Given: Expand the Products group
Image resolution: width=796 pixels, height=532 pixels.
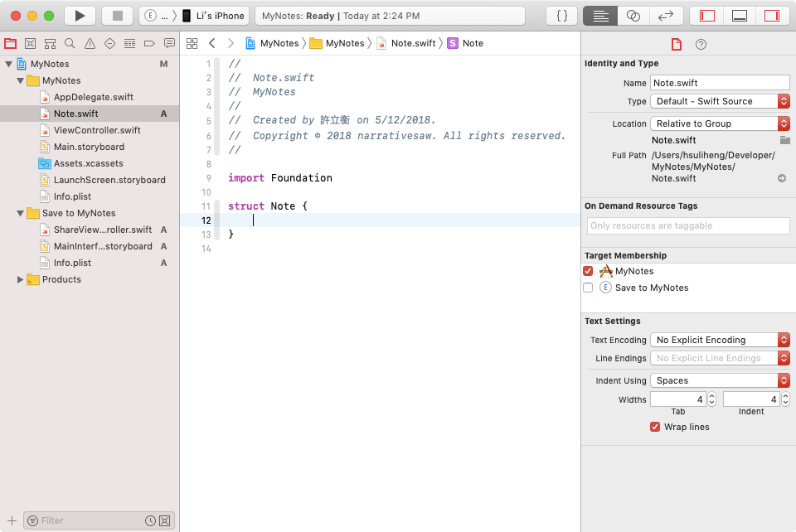Looking at the screenshot, I should pyautogui.click(x=20, y=279).
